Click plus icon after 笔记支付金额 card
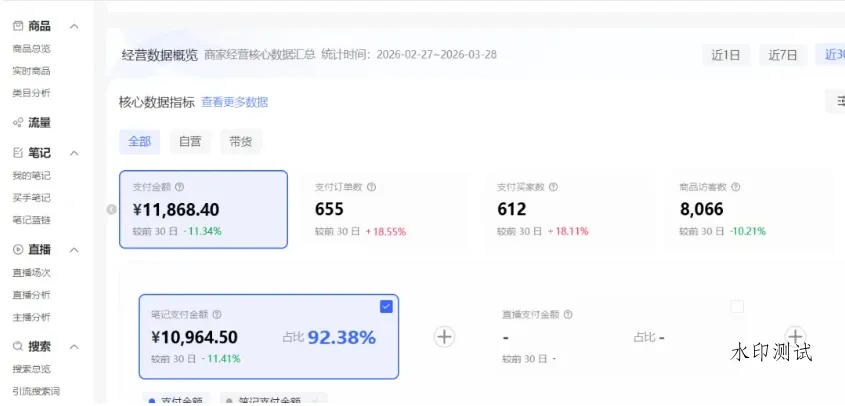Screen dimensions: 845x406 (444, 337)
